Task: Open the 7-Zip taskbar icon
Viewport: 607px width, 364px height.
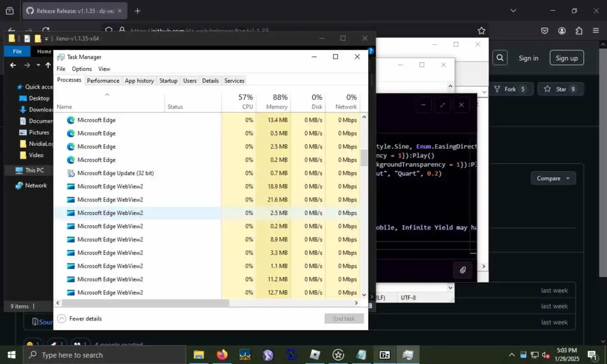Action: (385, 355)
